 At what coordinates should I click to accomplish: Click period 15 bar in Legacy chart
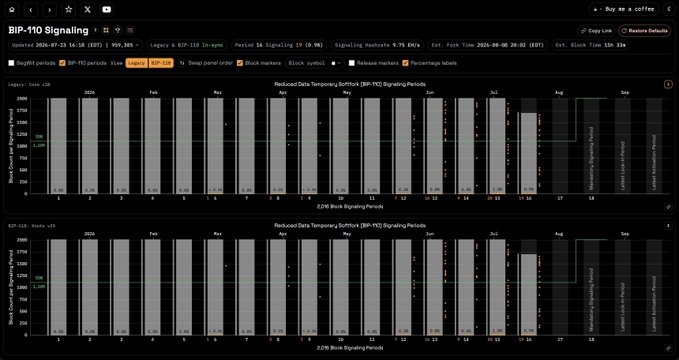[497, 146]
